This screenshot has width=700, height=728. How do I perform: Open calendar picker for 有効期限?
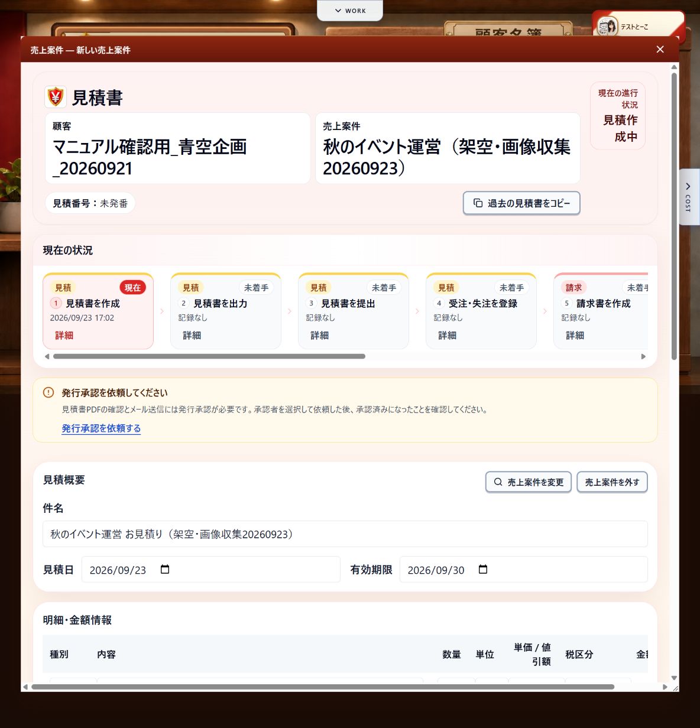[x=483, y=569]
